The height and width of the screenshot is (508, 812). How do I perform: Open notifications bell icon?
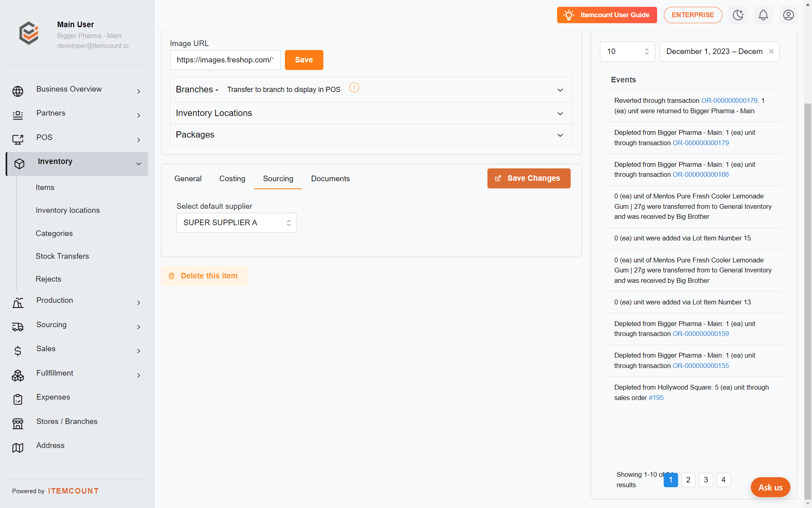(x=763, y=15)
